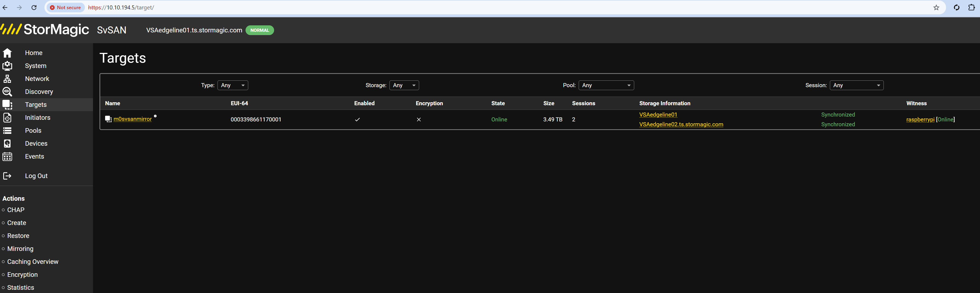Screen dimensions: 980x293
Task: Open the Discovery menu item
Action: pyautogui.click(x=39, y=91)
